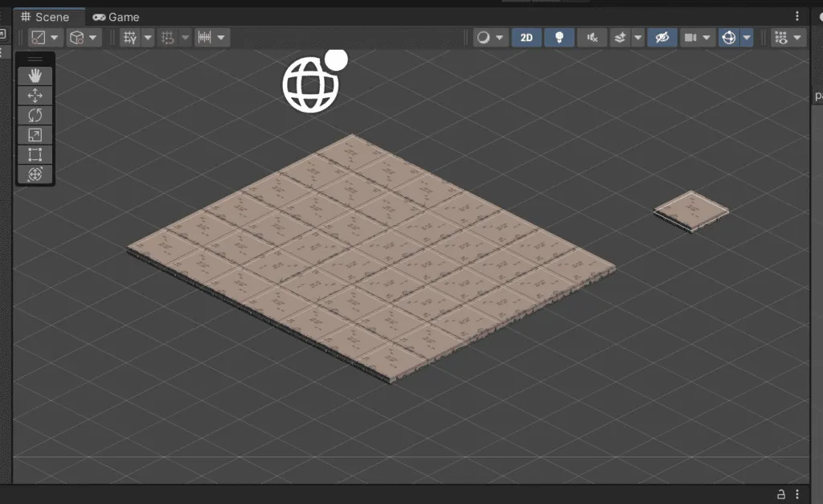Select the combined Transform tool

35,174
